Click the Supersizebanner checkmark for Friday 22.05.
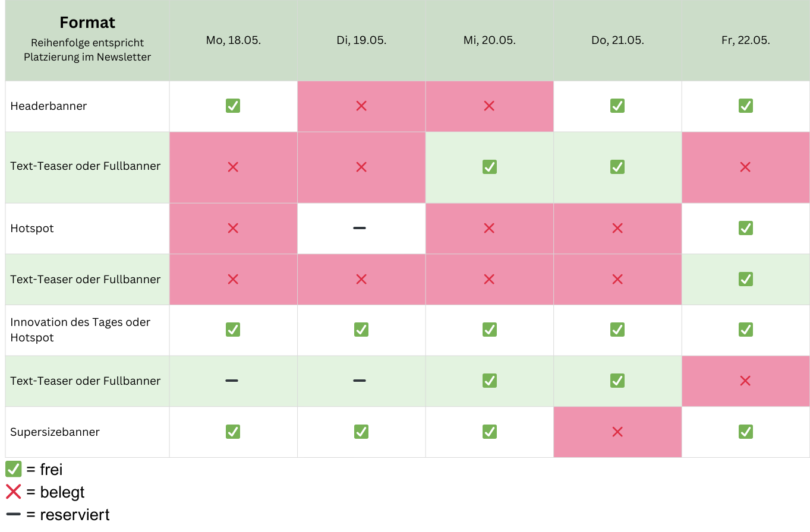This screenshot has height=532, width=810. (x=746, y=432)
